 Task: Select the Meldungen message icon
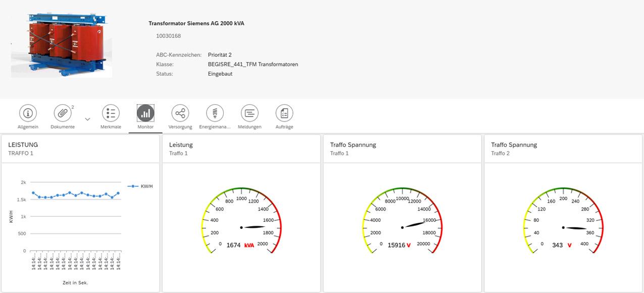250,113
